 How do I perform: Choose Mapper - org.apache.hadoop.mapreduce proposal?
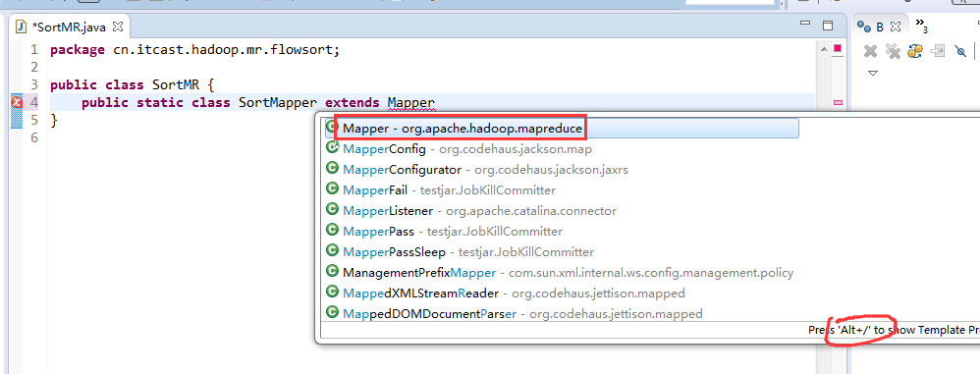tap(562, 129)
